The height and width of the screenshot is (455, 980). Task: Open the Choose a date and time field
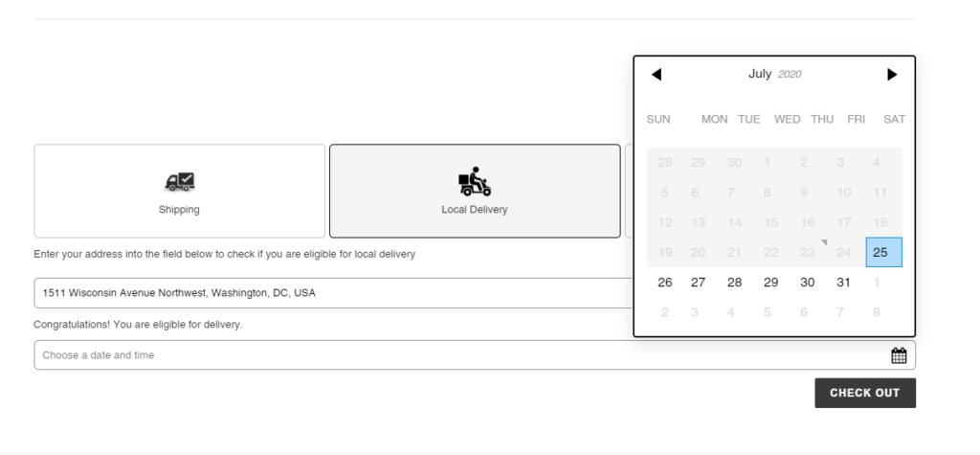point(459,355)
